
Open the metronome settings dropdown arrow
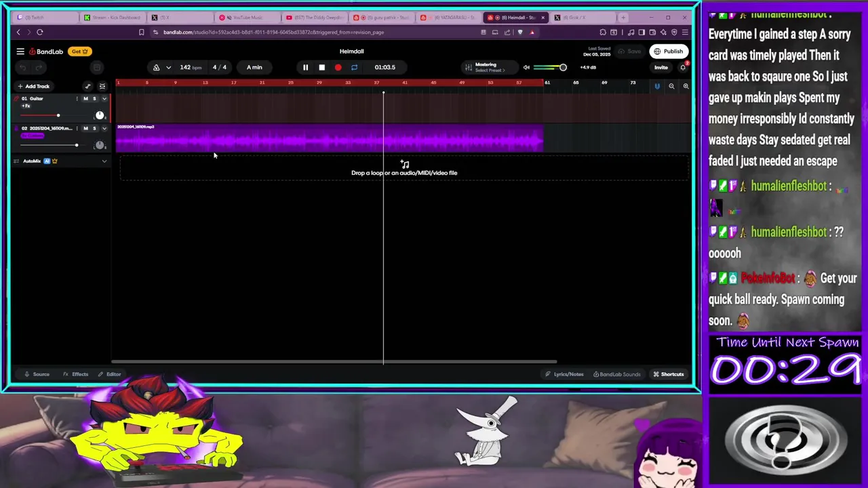pos(168,67)
